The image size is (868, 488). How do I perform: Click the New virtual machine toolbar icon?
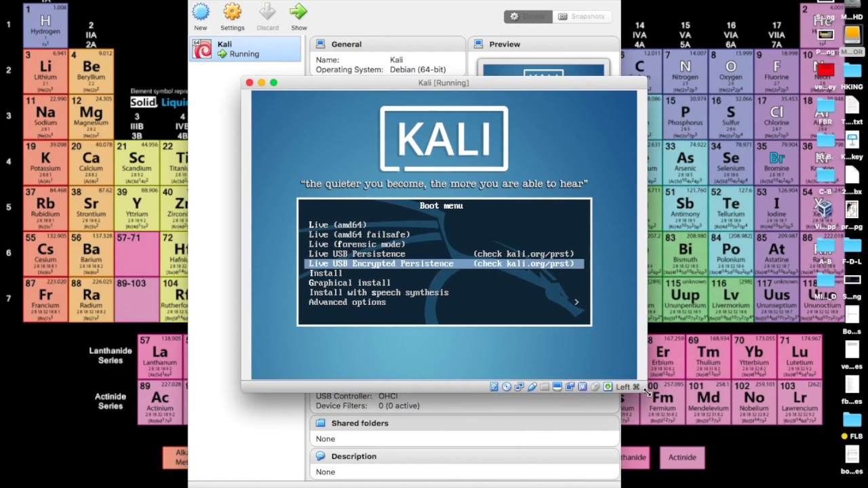(x=200, y=12)
